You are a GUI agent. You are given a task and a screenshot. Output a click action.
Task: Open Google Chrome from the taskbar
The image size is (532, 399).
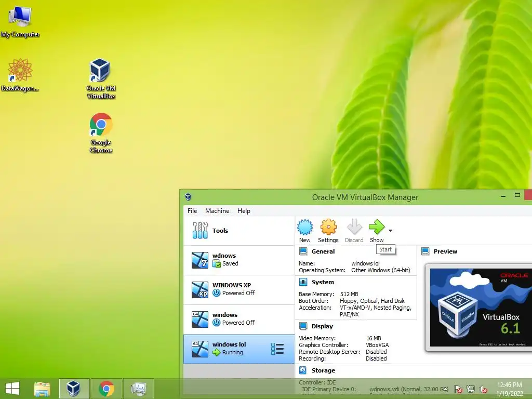[x=107, y=389]
